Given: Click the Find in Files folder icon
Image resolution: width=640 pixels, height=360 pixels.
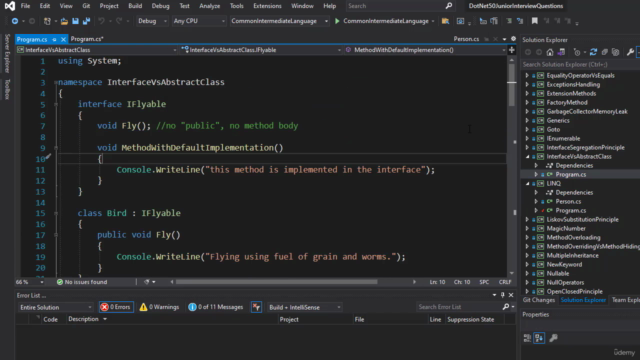Looking at the screenshot, I should pyautogui.click(x=445, y=21).
